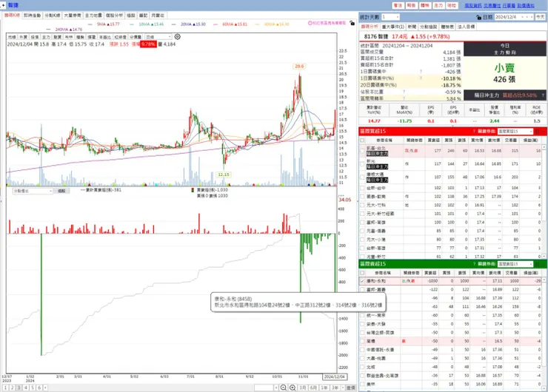Check select-all checkbox in 區間賣超 table header
This screenshot has height=392, width=548.
(362, 273)
